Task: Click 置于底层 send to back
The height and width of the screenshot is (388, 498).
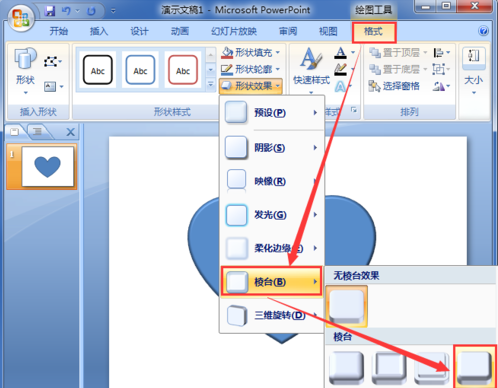Action: point(398,69)
